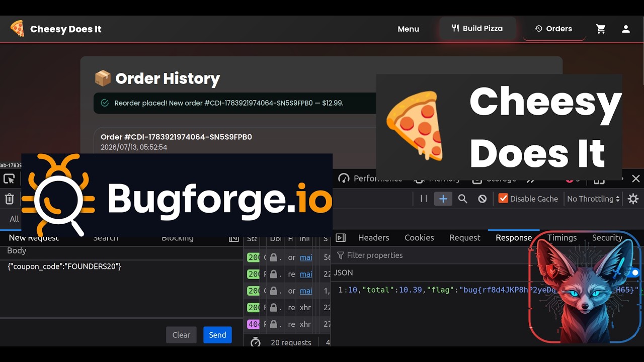Send the new request
Image resolution: width=644 pixels, height=362 pixels.
pos(217,335)
